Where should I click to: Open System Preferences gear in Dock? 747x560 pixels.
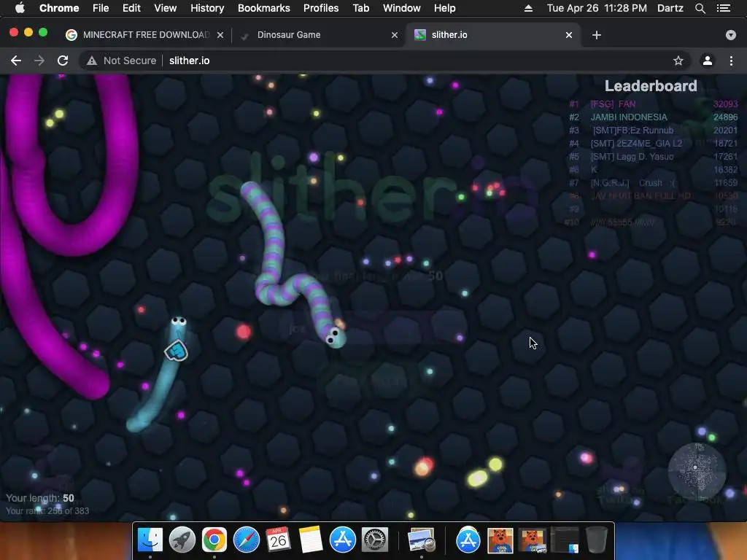tap(375, 540)
